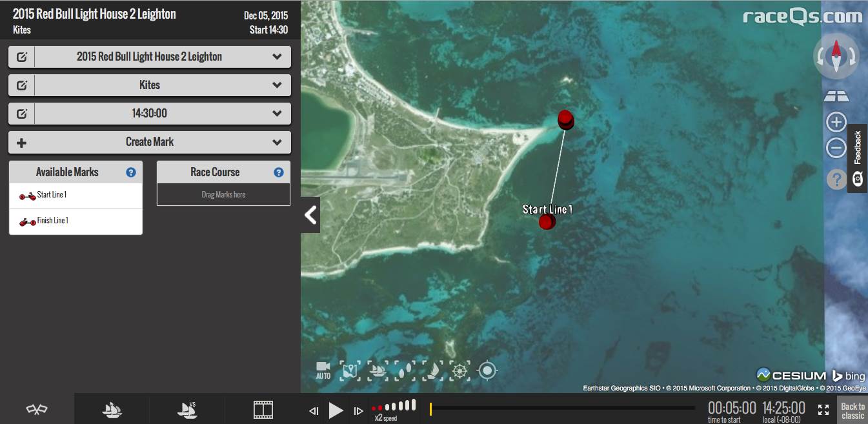
Task: Click the compass north indicator
Action: (x=836, y=56)
